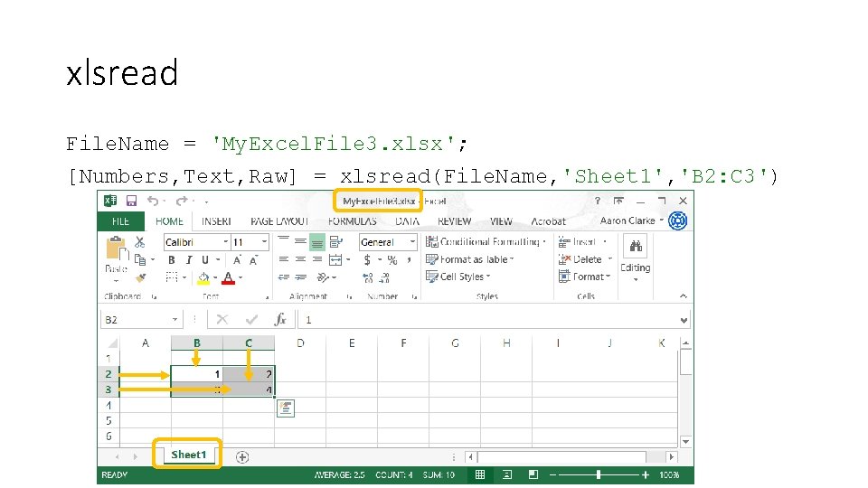Apply comma style
868x488 pixels.
pos(409,260)
